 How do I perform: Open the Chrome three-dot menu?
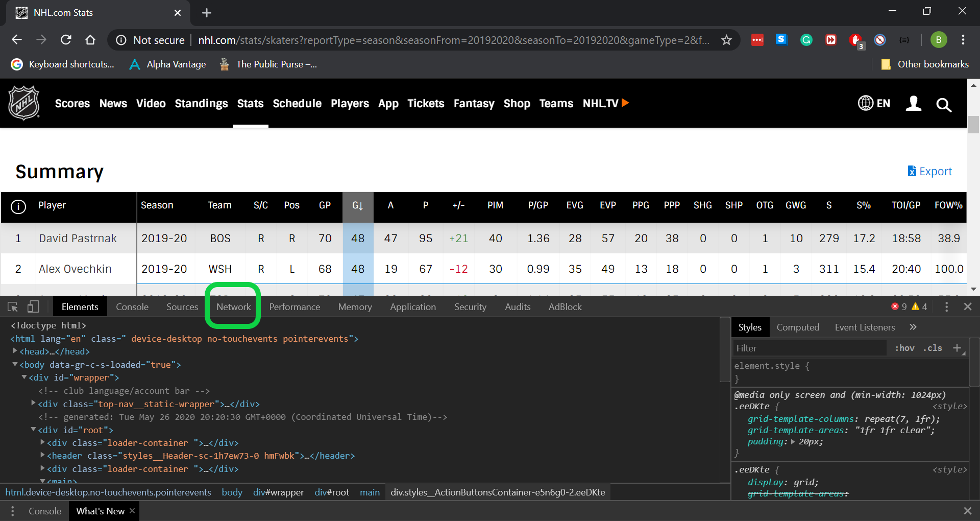[x=963, y=40]
